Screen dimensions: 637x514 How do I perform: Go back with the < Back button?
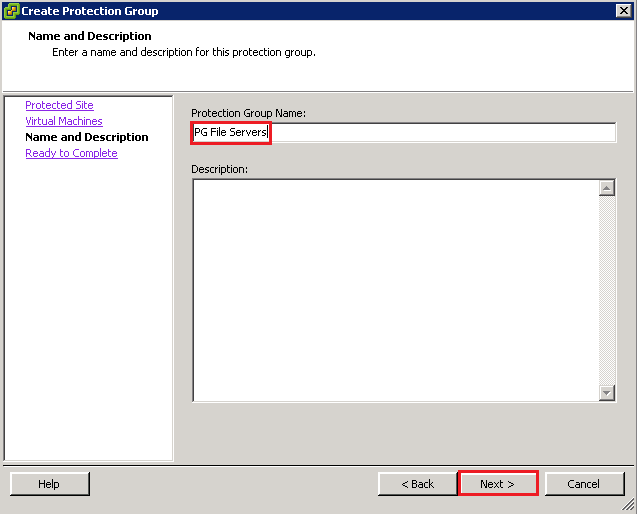pos(417,484)
